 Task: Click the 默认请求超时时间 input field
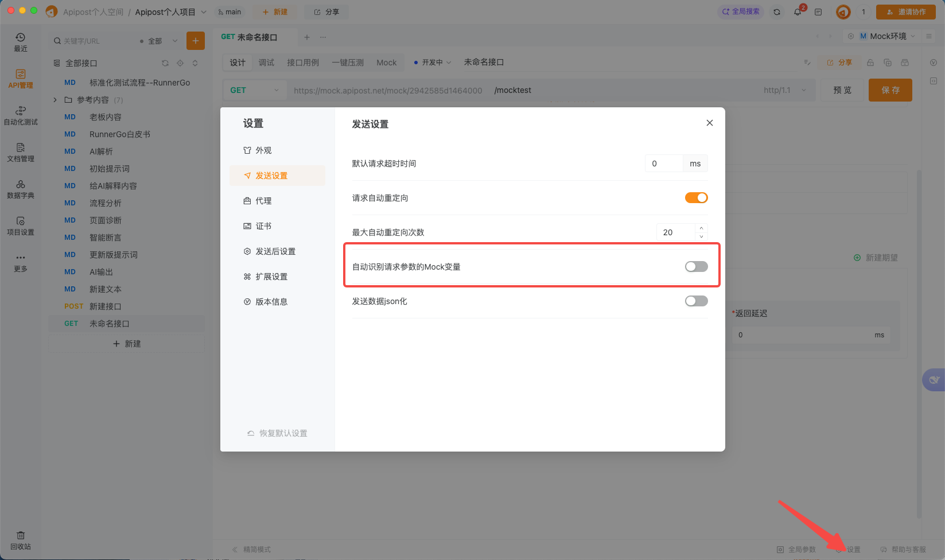tap(664, 163)
